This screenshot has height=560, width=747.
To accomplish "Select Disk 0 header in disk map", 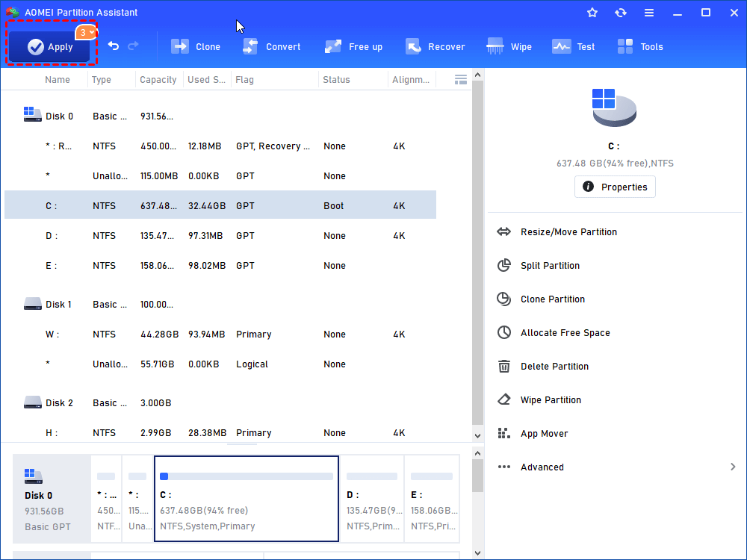I will coord(52,499).
